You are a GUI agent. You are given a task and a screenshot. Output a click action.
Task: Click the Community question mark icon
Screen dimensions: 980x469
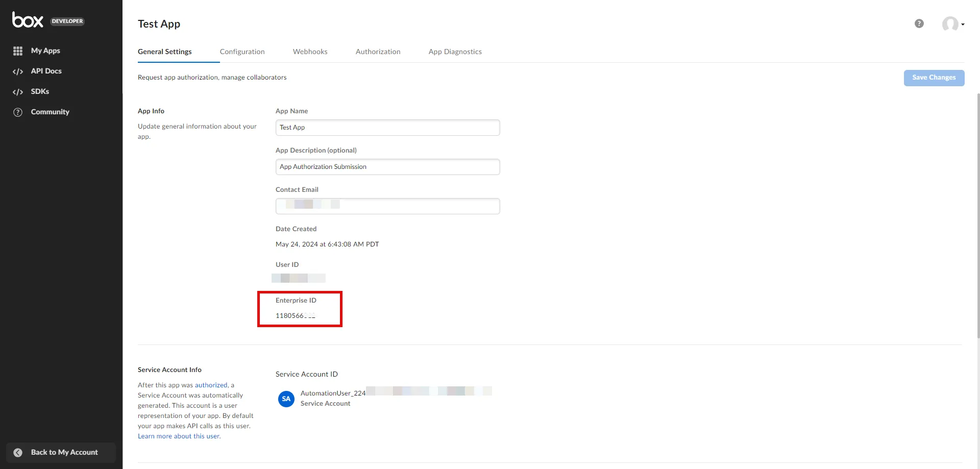click(x=17, y=112)
